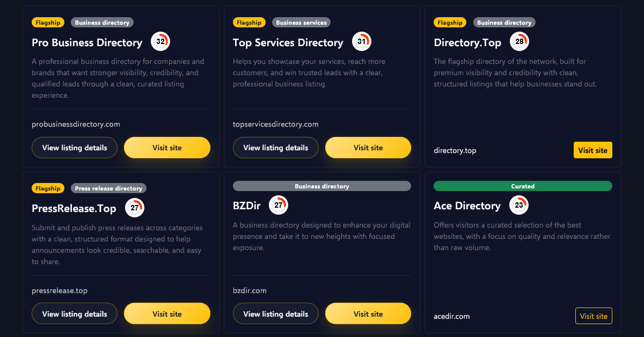Image resolution: width=644 pixels, height=337 pixels.
Task: Click the score 28 badge beside Directory.Top
Action: (519, 41)
